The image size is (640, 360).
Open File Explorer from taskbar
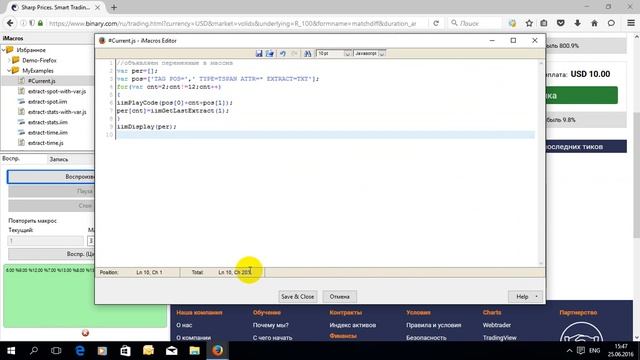coord(195,351)
